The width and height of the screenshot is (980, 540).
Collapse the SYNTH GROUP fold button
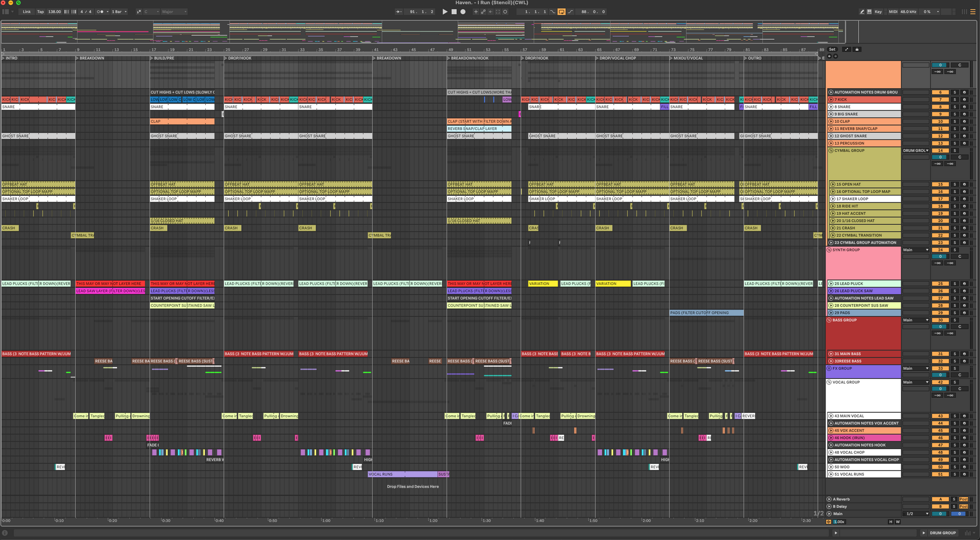point(829,250)
